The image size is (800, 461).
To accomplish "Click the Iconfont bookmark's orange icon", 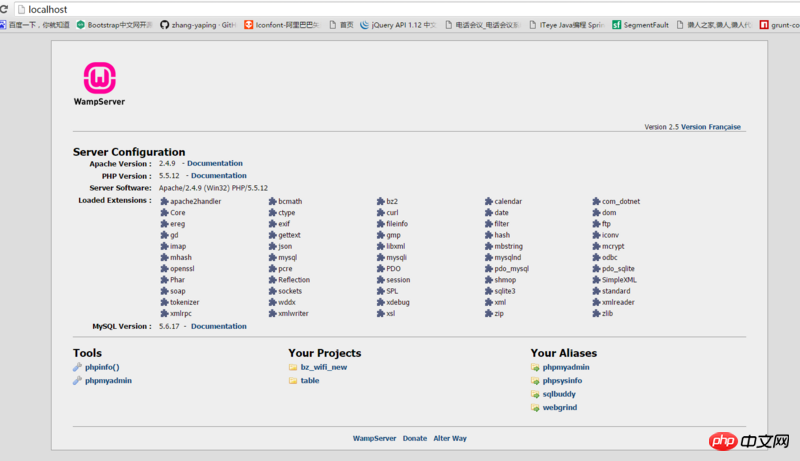I will click(x=248, y=24).
